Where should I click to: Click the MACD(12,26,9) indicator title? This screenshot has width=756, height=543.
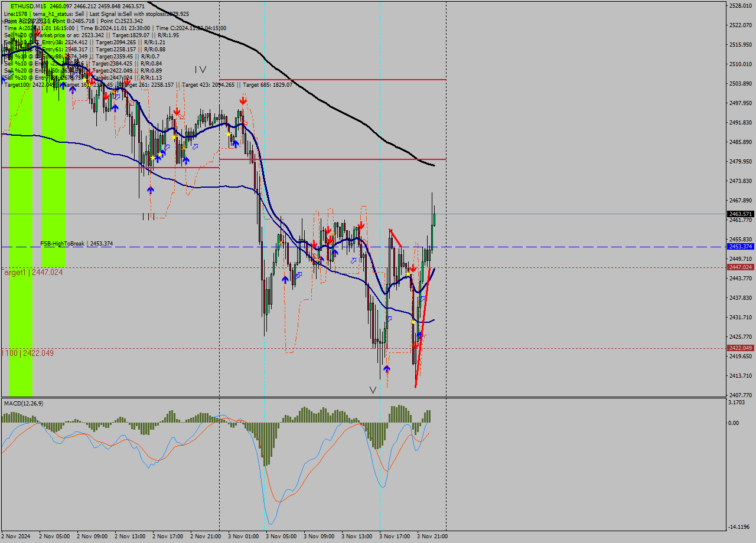pos(24,403)
